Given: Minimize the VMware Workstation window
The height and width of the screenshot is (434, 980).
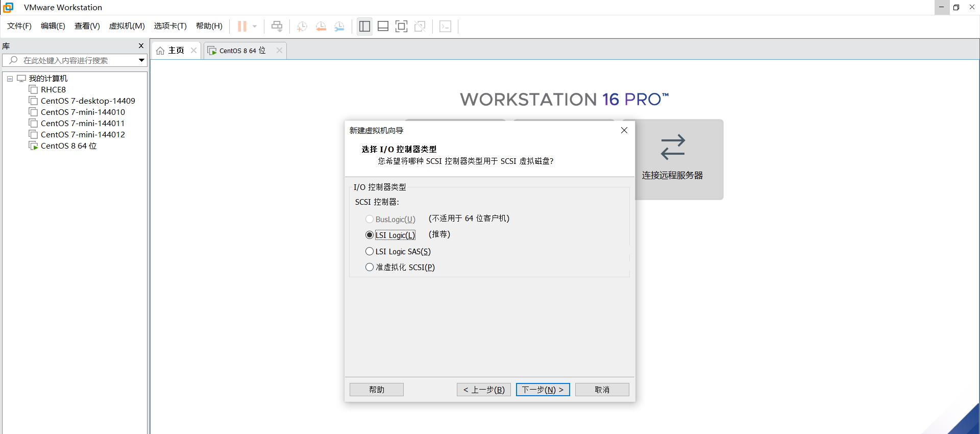Looking at the screenshot, I should [941, 7].
